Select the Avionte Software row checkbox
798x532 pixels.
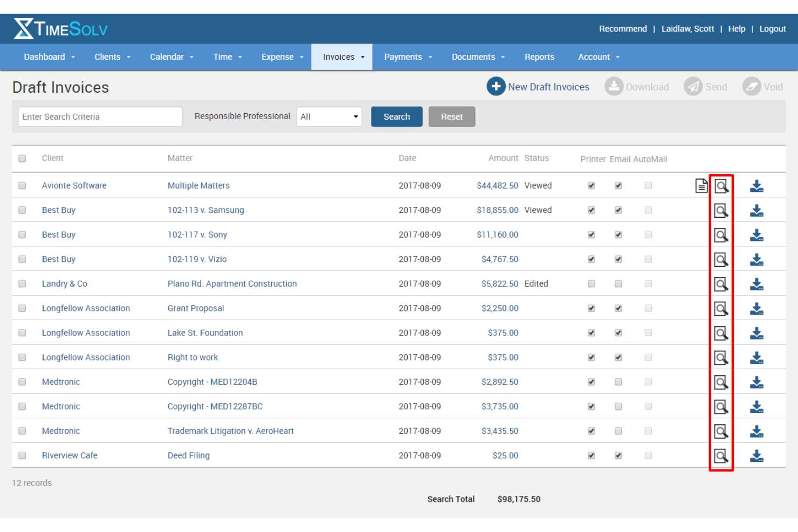22,185
